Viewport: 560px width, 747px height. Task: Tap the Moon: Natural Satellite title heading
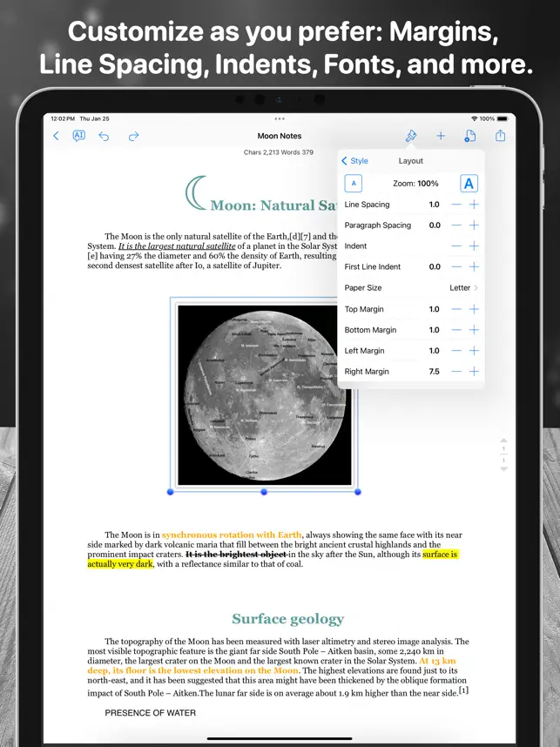click(x=273, y=205)
